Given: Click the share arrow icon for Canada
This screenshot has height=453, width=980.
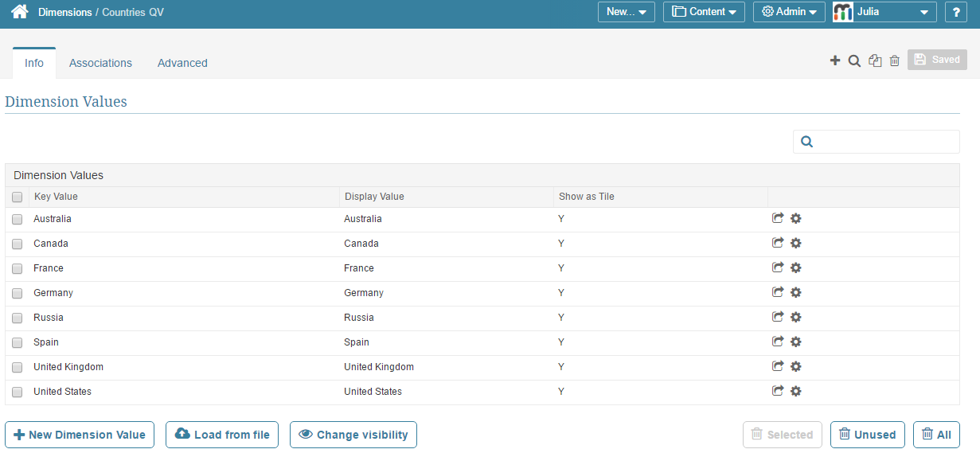Looking at the screenshot, I should point(778,243).
